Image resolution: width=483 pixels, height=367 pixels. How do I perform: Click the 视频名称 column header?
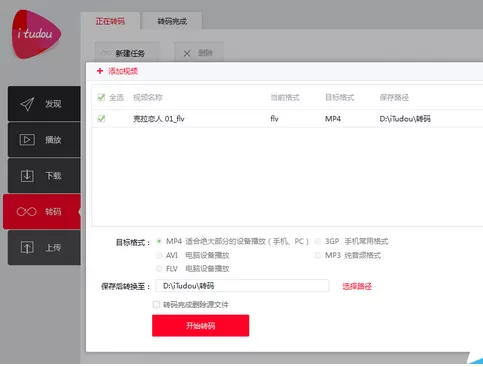tap(148, 98)
